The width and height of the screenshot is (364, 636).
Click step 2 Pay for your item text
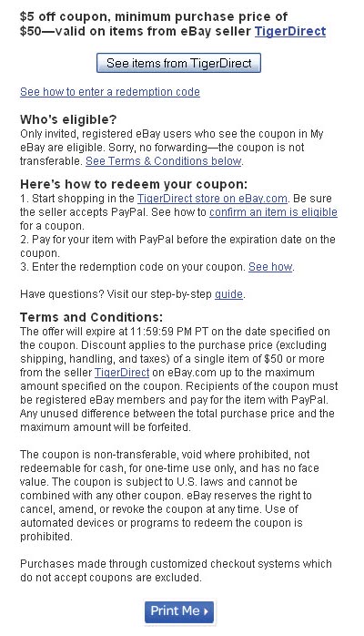tap(177, 246)
